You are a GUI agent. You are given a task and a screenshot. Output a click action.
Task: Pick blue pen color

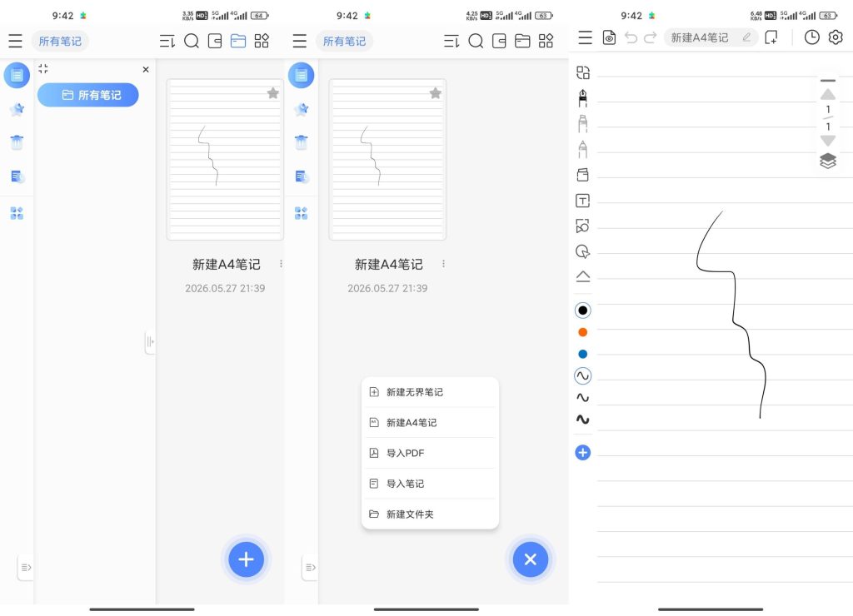(x=582, y=354)
